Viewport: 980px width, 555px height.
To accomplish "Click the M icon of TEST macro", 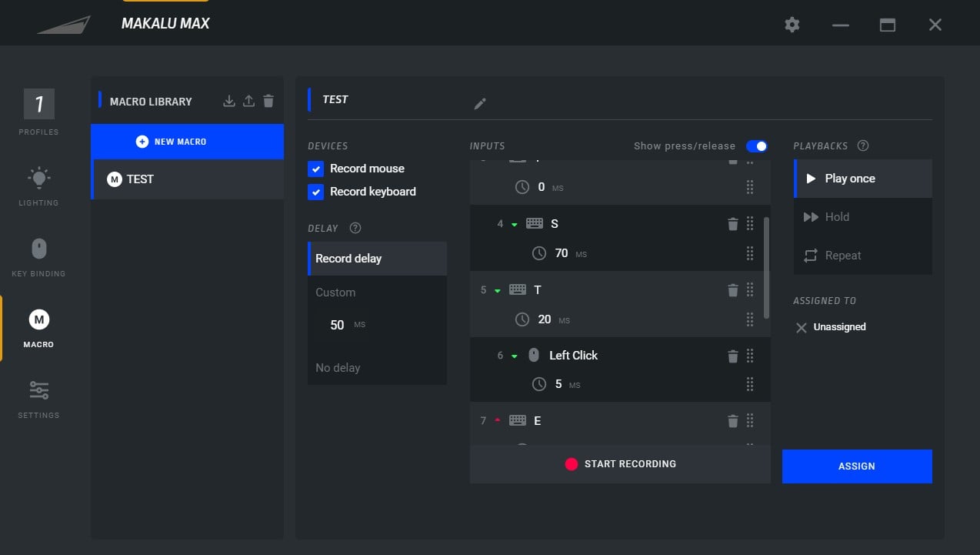I will 115,179.
